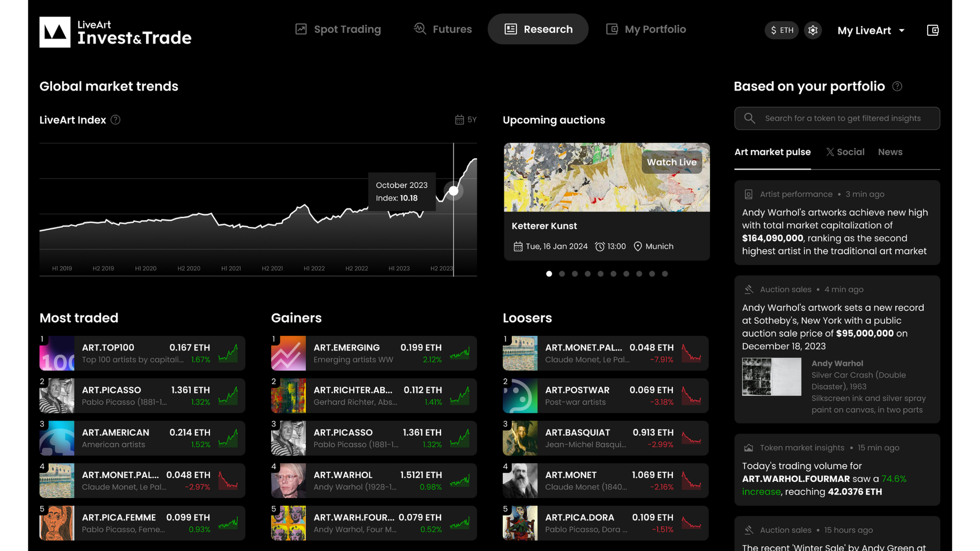The height and width of the screenshot is (551, 980).
Task: Click the token search input field
Action: coord(843,119)
